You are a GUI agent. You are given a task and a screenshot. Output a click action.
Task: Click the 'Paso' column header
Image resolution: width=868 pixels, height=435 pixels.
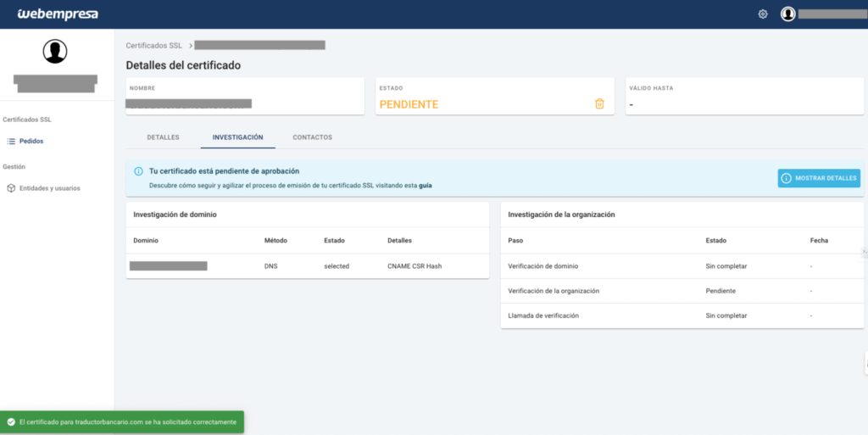[515, 241]
